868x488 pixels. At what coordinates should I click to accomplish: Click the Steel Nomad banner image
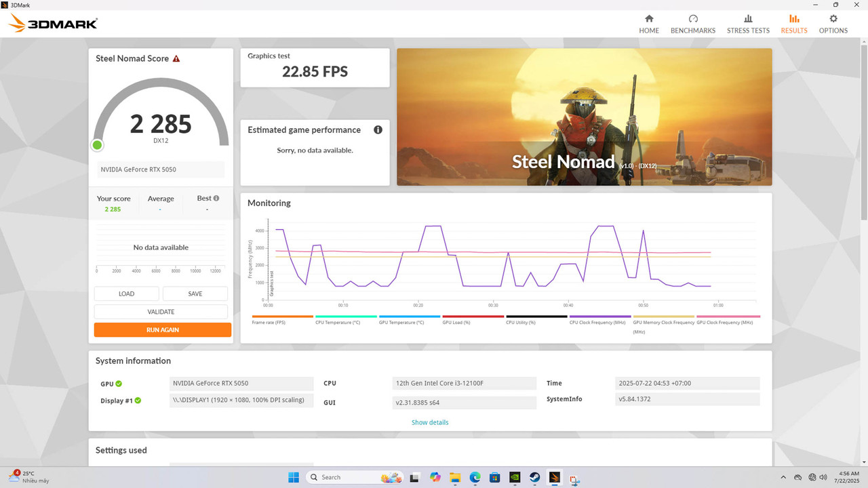tap(584, 117)
